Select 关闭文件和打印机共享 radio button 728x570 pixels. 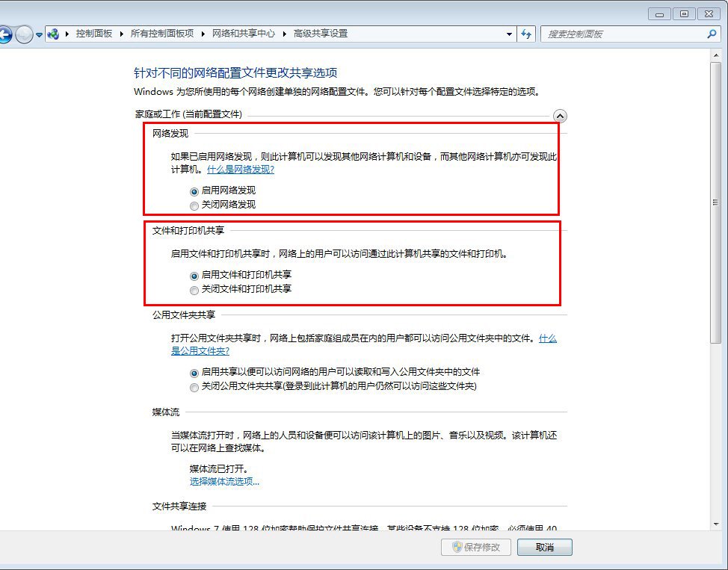[194, 290]
